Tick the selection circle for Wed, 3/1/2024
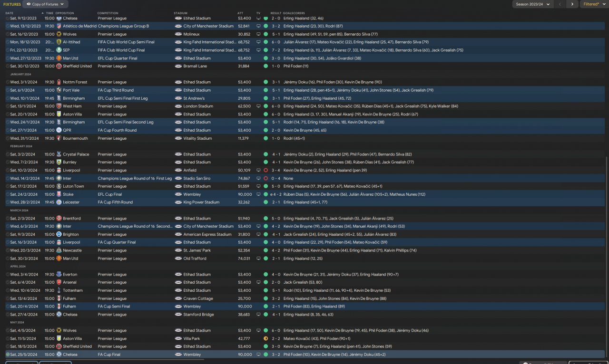This screenshot has width=609, height=364. point(8,82)
